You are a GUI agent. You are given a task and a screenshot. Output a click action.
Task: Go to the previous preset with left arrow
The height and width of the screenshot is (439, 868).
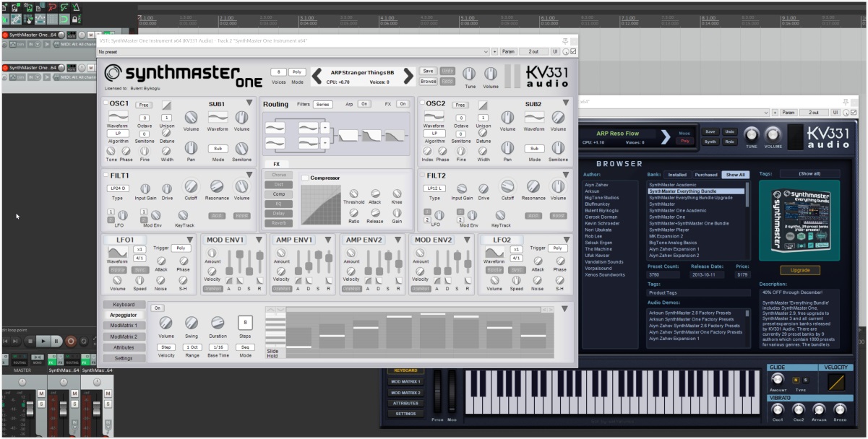coord(317,76)
